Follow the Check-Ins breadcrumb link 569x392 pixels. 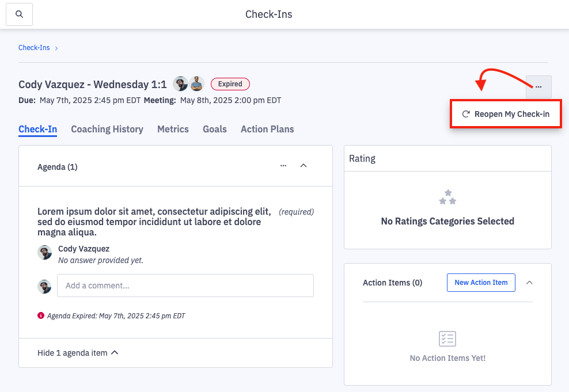(34, 48)
